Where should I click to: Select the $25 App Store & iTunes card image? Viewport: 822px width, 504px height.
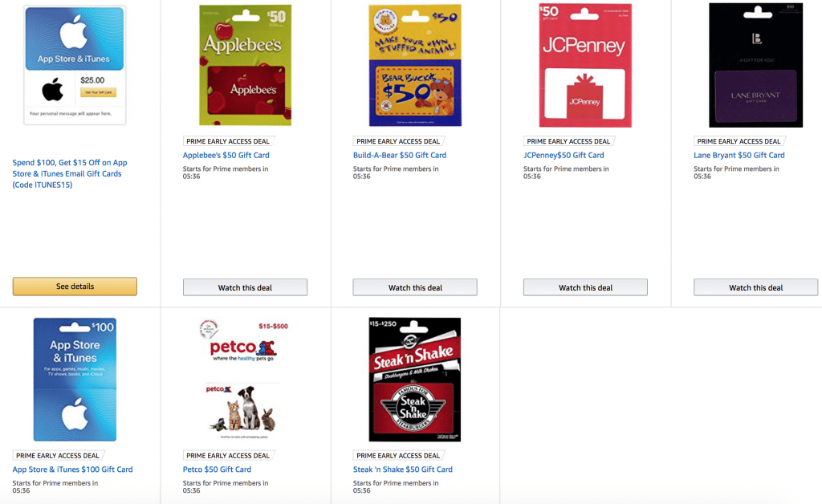[x=75, y=65]
